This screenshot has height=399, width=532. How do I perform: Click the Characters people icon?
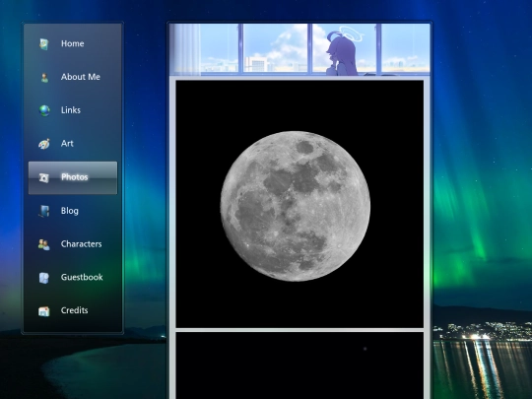[44, 244]
